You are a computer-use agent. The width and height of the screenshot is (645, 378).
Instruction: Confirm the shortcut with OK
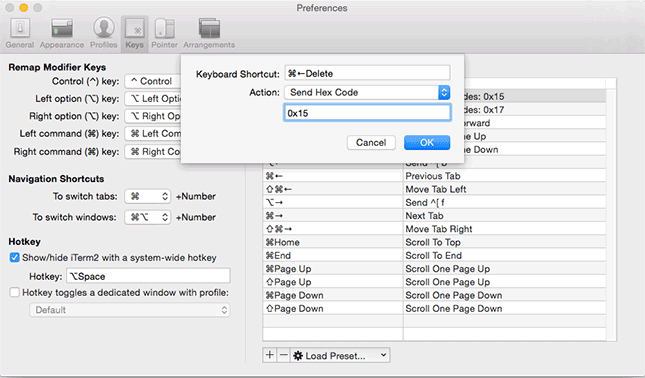[427, 143]
